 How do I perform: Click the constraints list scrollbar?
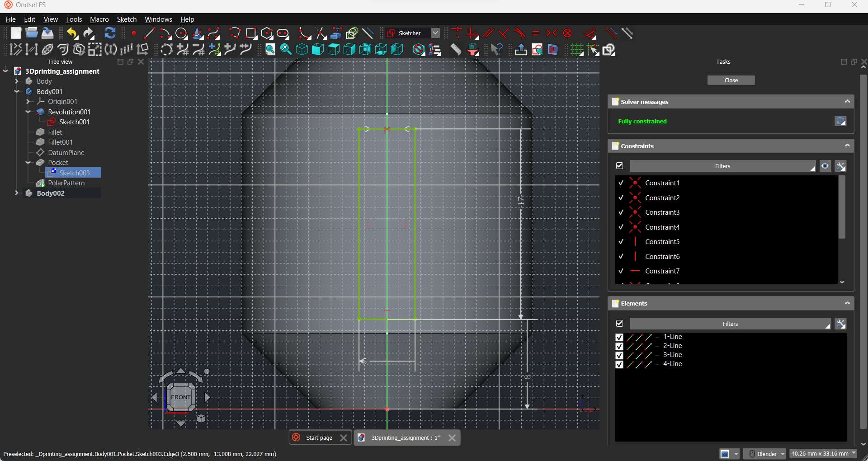(842, 208)
